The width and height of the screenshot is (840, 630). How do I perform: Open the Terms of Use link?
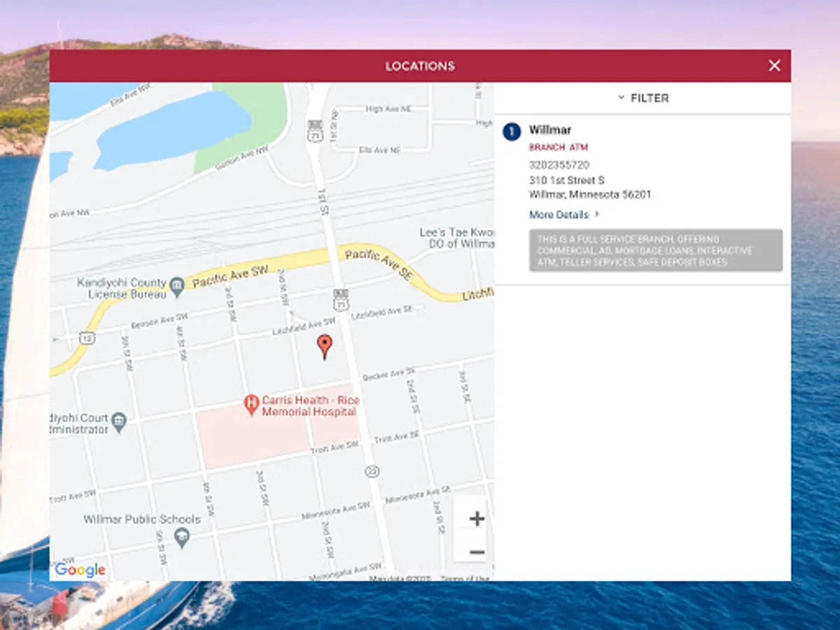point(465,578)
